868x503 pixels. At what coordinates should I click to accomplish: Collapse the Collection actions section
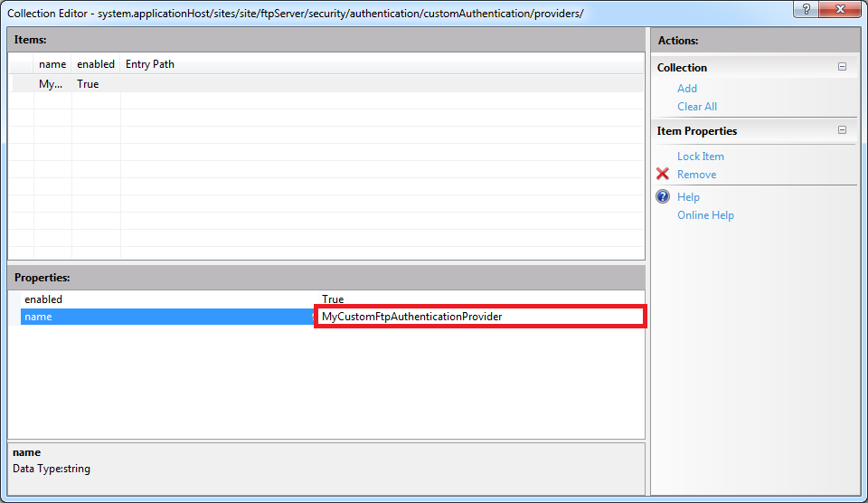[x=842, y=67]
